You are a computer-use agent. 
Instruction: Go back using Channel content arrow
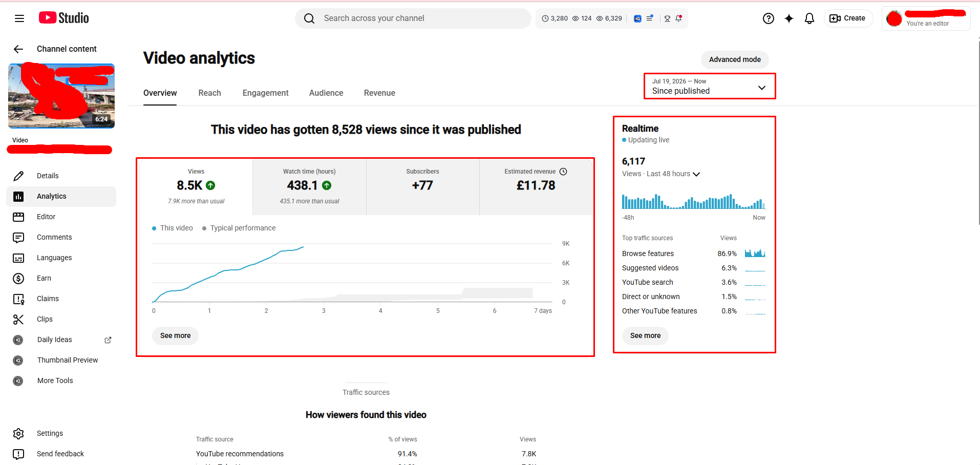coord(18,49)
